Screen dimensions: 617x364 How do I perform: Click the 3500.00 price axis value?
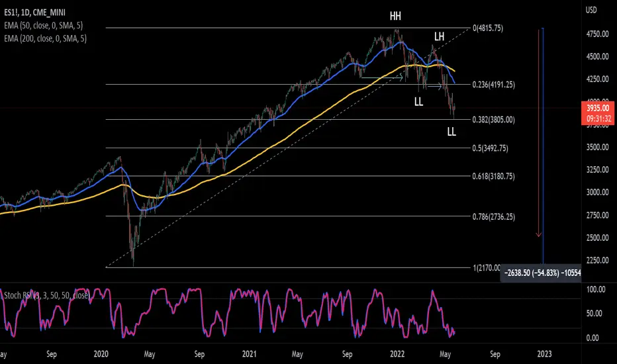pos(597,148)
